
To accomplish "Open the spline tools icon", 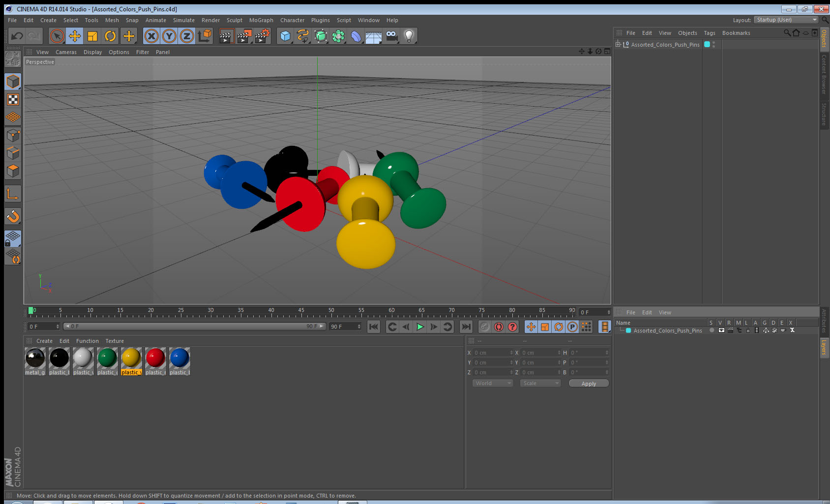I will 303,36.
